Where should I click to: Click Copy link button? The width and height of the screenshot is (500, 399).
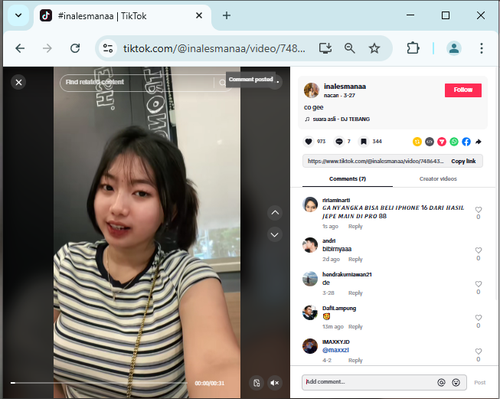pos(463,161)
